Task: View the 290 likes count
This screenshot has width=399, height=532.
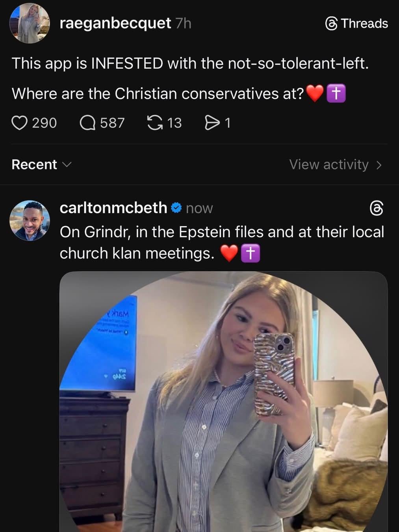Action: (x=44, y=123)
